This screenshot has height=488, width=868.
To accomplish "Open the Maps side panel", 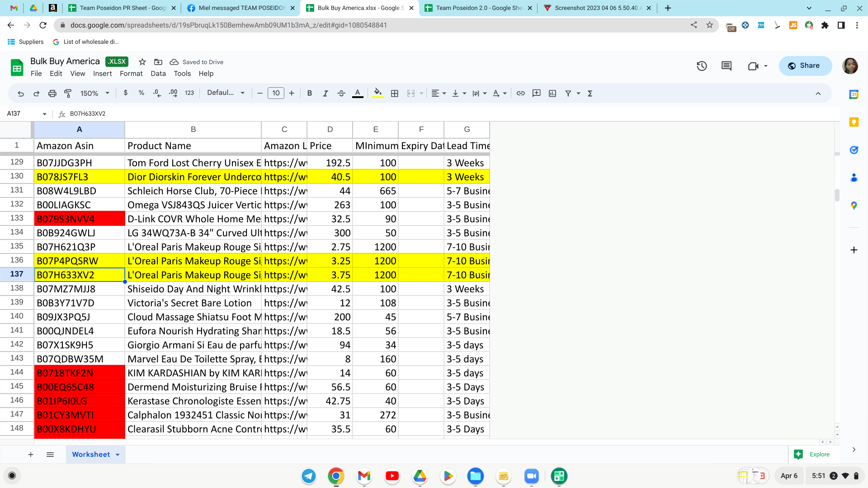I will click(x=854, y=206).
